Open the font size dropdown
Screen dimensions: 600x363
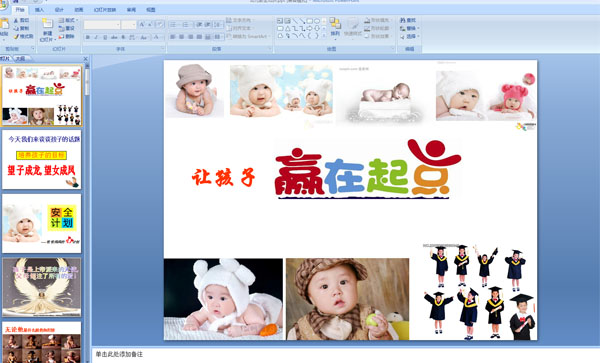pos(129,25)
